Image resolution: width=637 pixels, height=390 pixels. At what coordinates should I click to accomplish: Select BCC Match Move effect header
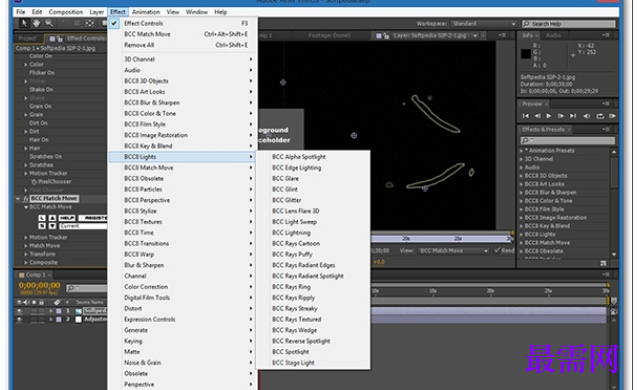53,199
